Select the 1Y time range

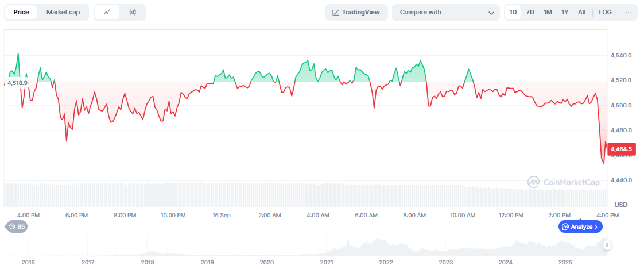pyautogui.click(x=565, y=12)
